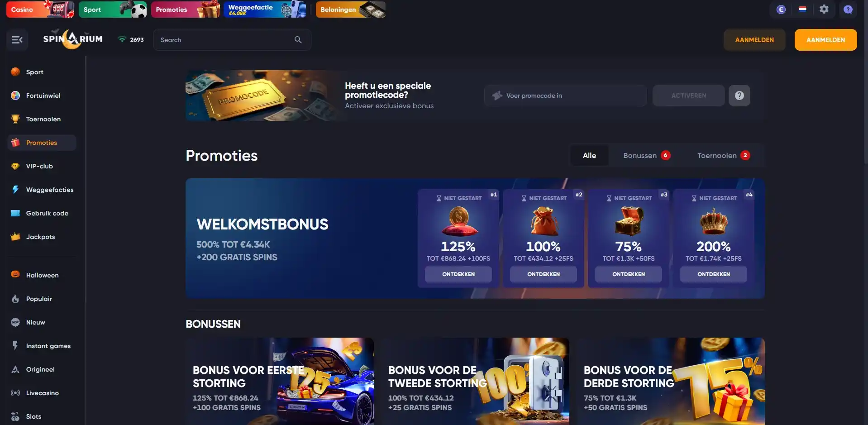The width and height of the screenshot is (868, 425).
Task: Click the Euro currency icon
Action: [x=781, y=10]
